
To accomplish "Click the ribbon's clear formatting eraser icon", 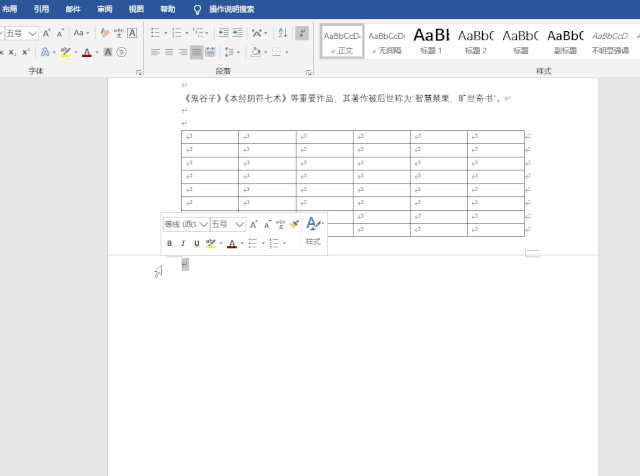I will (105, 33).
